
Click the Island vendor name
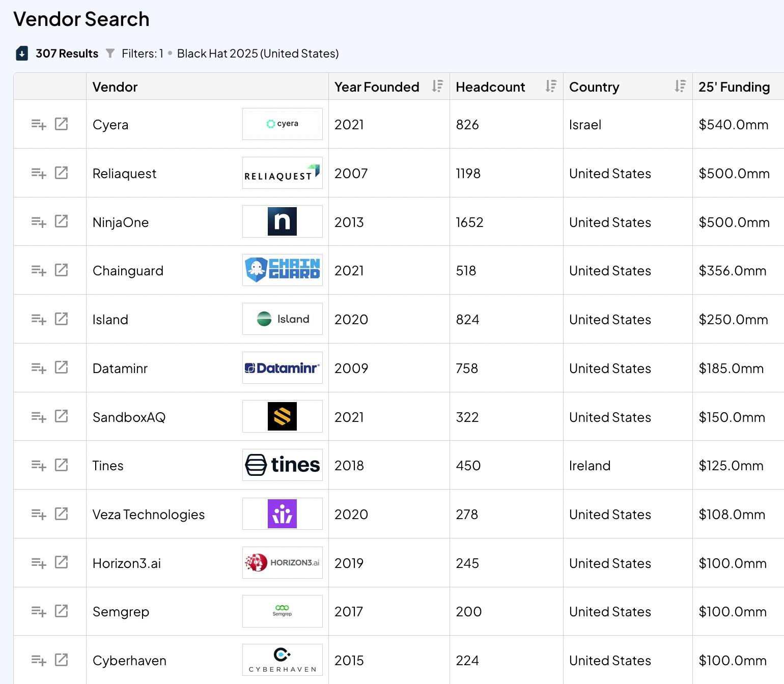pyautogui.click(x=110, y=320)
